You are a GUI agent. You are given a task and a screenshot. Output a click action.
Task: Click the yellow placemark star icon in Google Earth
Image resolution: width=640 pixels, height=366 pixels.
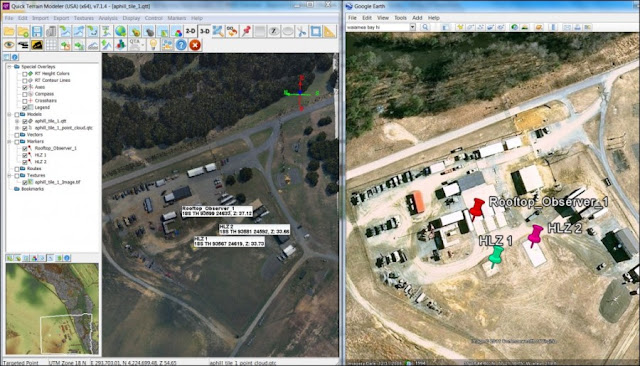pyautogui.click(x=460, y=27)
